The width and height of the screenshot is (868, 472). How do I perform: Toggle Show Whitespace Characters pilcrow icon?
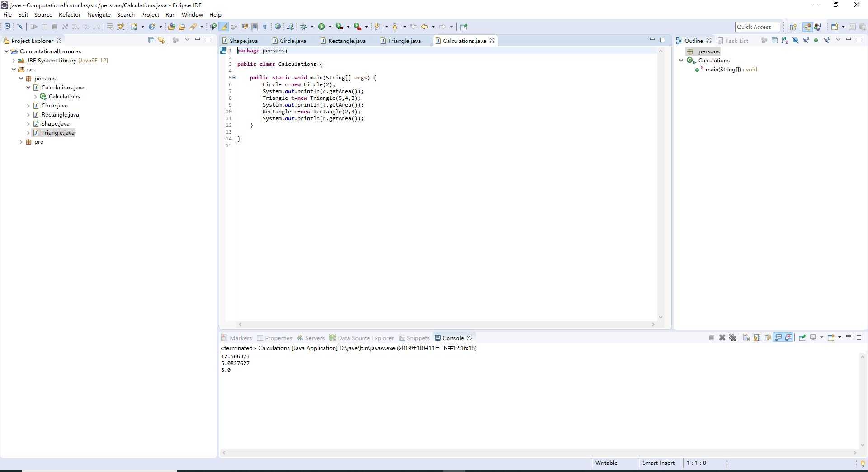(265, 27)
